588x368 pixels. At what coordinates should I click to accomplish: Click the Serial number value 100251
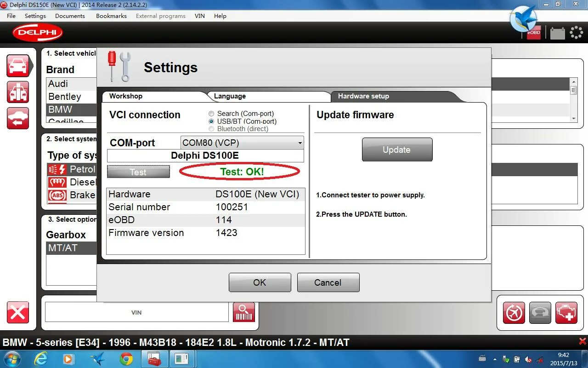pos(232,207)
